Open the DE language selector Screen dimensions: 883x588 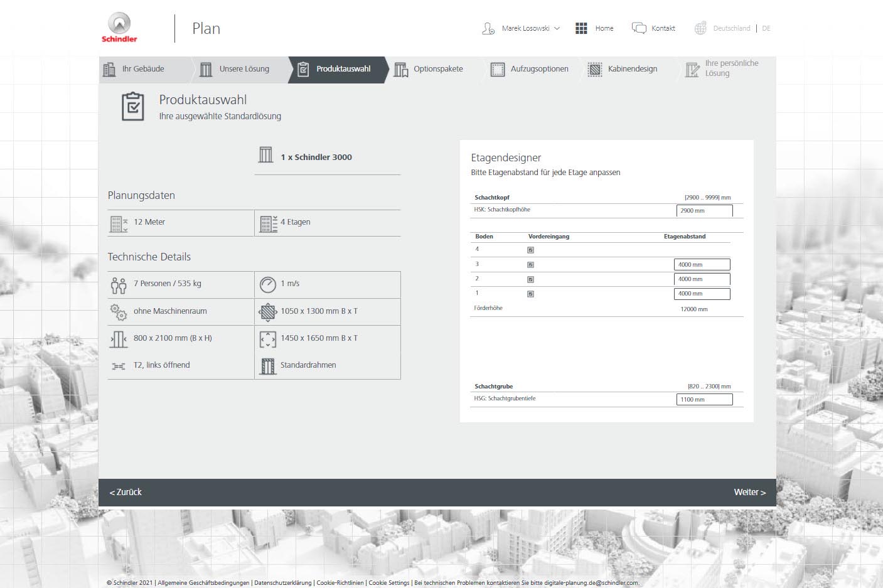(x=766, y=28)
